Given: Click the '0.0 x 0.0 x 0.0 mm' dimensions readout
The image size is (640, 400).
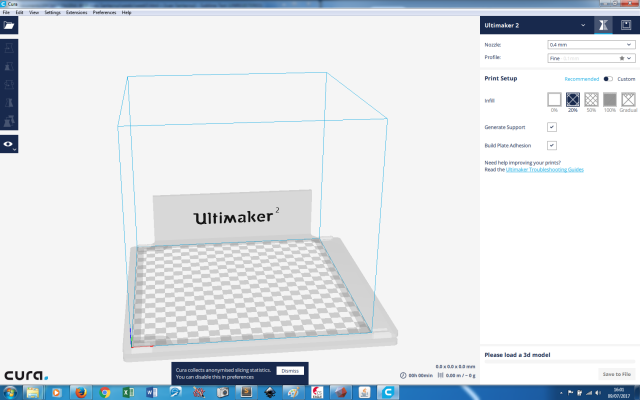Looking at the screenshot, I should [455, 367].
